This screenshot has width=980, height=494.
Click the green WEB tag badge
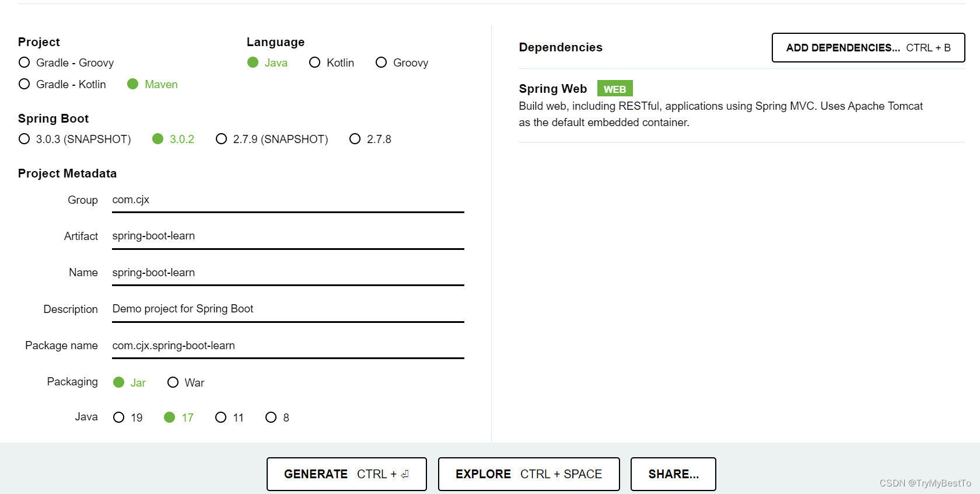pyautogui.click(x=615, y=89)
